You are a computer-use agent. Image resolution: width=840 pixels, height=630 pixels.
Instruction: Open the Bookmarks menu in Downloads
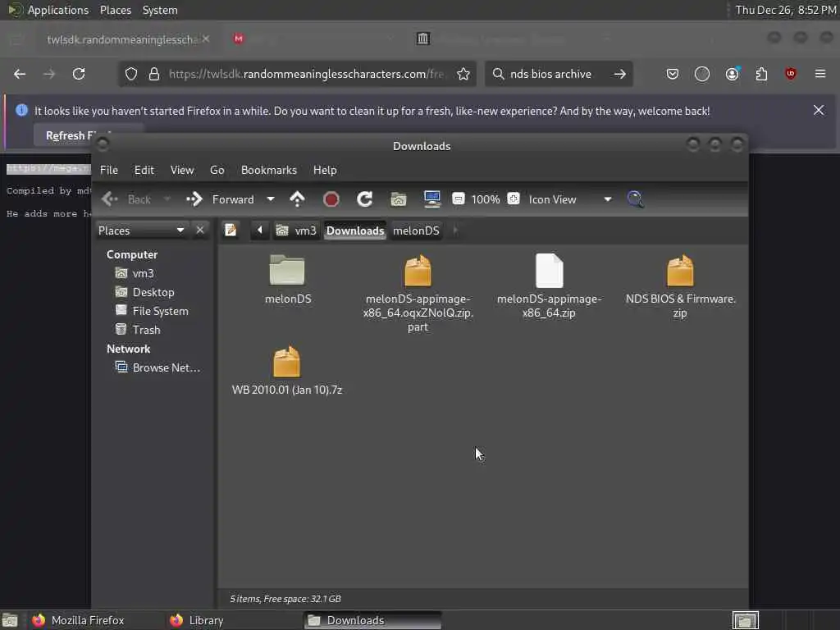[x=269, y=170]
